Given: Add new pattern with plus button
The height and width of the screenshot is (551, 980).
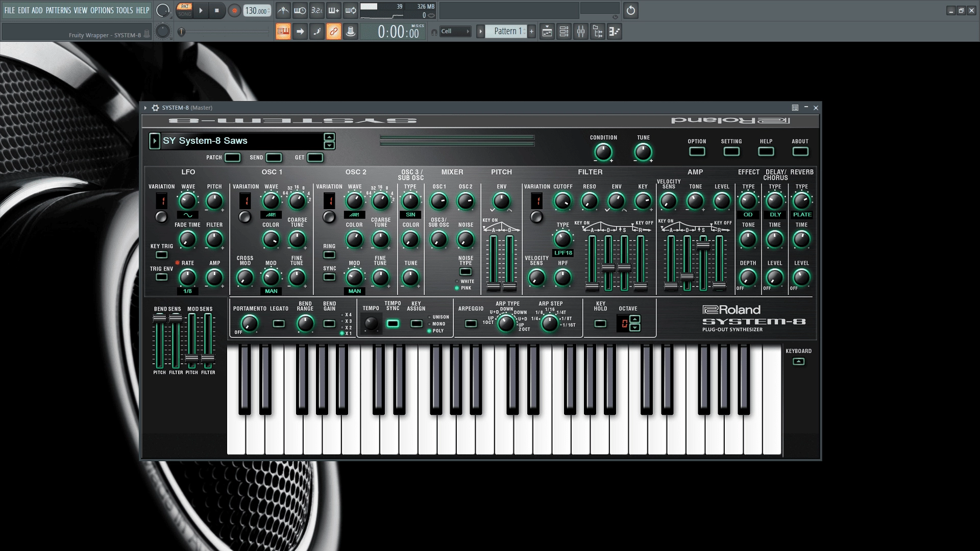Looking at the screenshot, I should [x=531, y=32].
